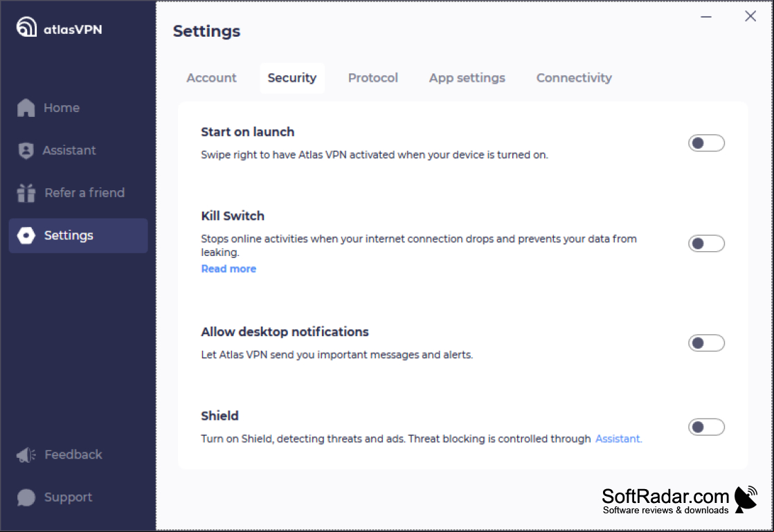Enable Allow desktop notifications toggle
The height and width of the screenshot is (532, 774).
[706, 343]
